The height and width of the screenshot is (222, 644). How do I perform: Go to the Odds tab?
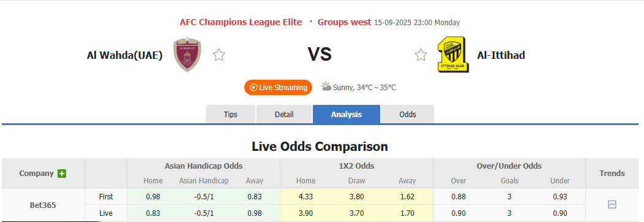pyautogui.click(x=408, y=114)
